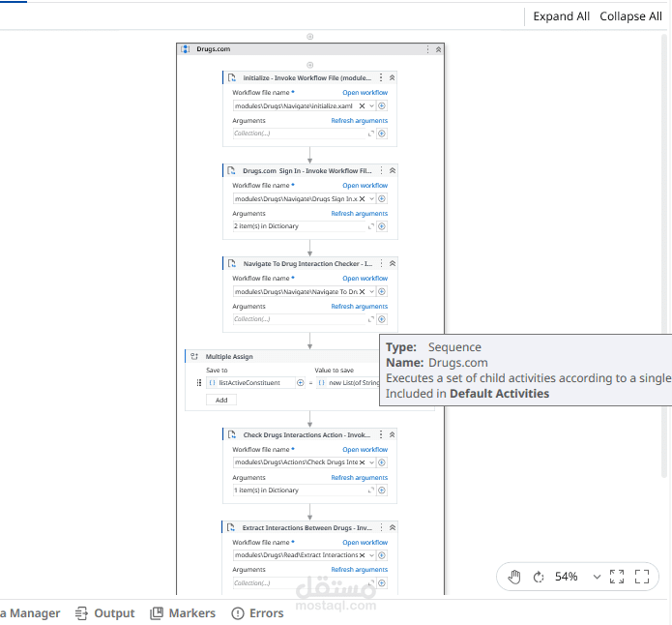
Task: Expand Collection arguments editor in Initialize activity
Action: 371,134
